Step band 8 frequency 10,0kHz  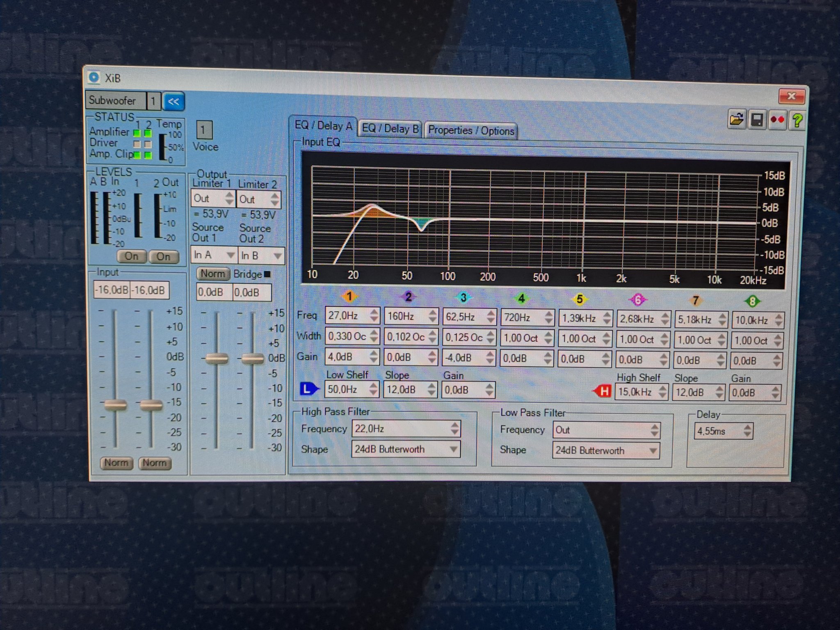(778, 320)
